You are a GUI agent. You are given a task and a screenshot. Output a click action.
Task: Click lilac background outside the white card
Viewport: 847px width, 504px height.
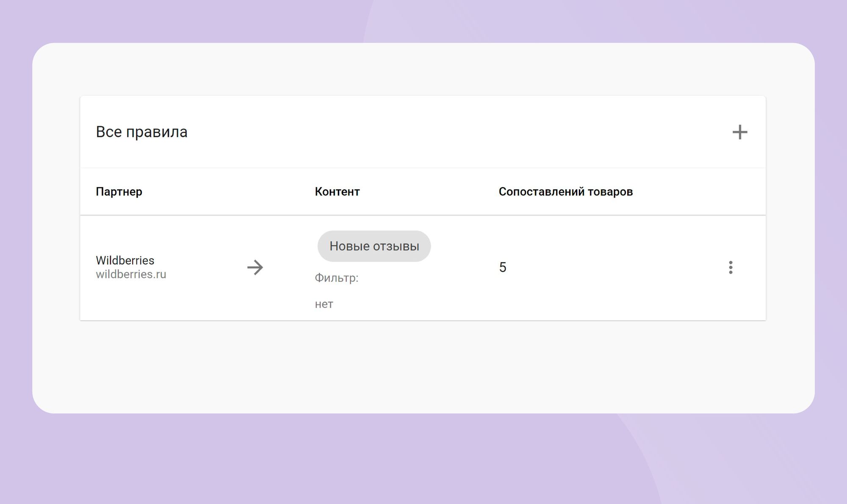423,457
